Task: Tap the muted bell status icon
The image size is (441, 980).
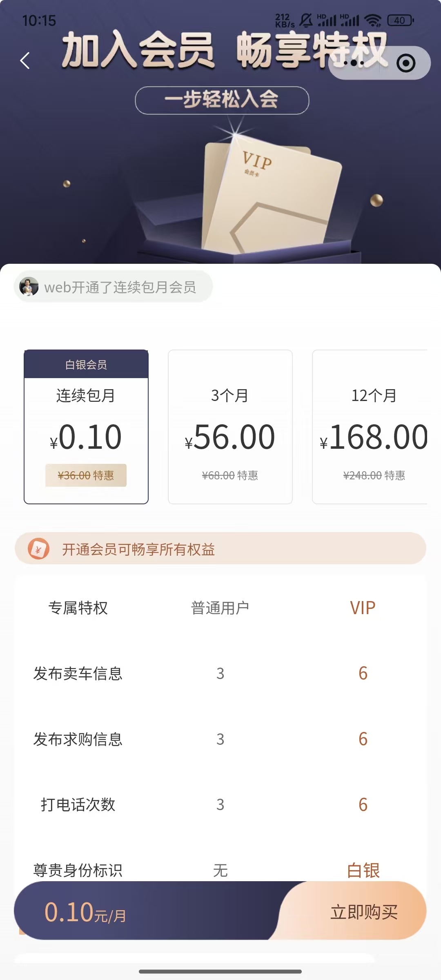Action: tap(306, 20)
